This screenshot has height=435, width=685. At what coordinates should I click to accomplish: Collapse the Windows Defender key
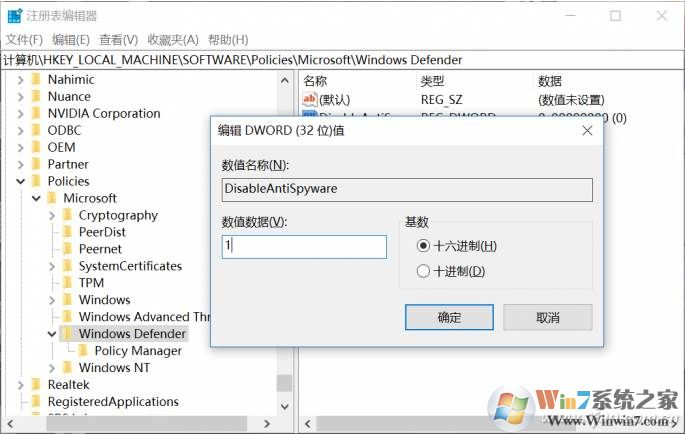(52, 334)
